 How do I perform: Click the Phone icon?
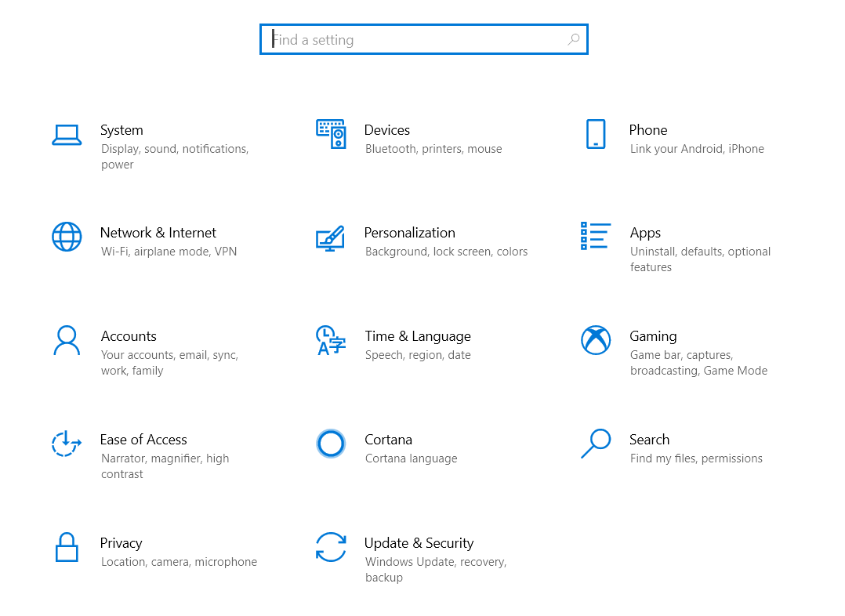[596, 134]
